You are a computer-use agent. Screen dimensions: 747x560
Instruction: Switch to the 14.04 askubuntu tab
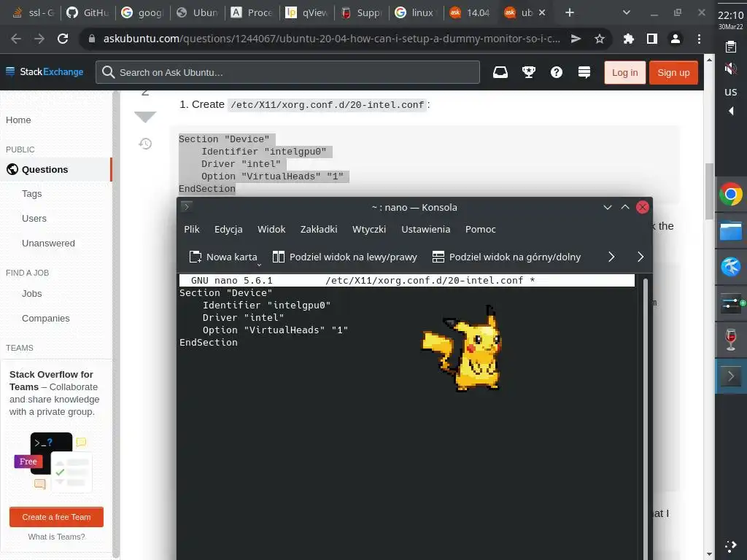(471, 13)
